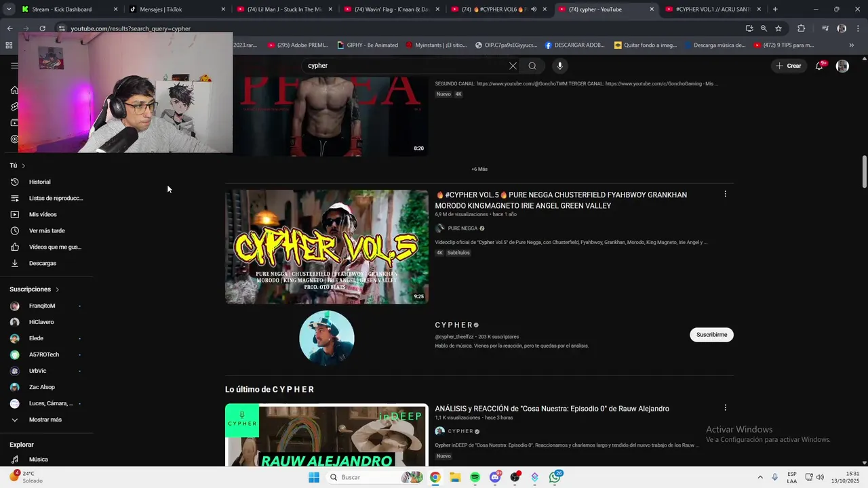
Task: Open the boxer video thumbnail with 8:20 duration
Action: 331,115
